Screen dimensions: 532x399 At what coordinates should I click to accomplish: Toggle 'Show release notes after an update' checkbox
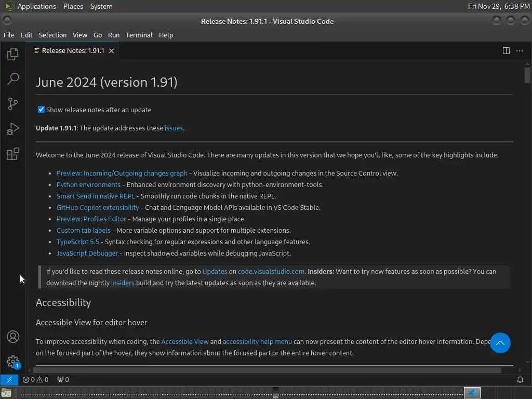coord(41,110)
